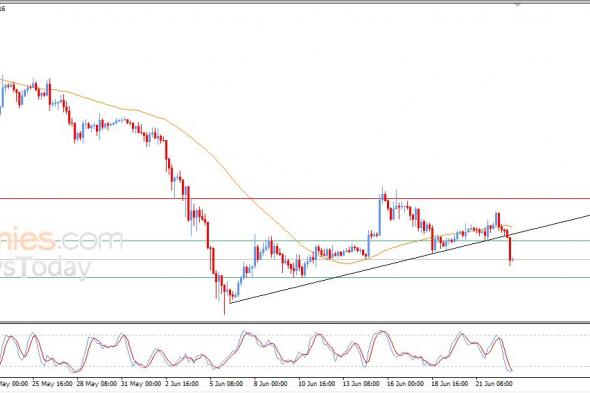590x393 pixels.
Task: Click the '21 Jun 08:00' time axis label
Action: pyautogui.click(x=494, y=384)
